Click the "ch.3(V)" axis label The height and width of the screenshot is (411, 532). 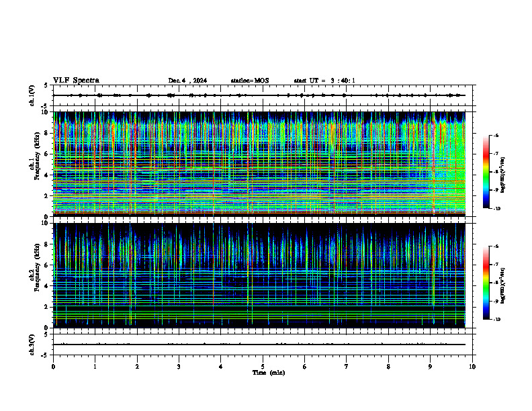(x=32, y=345)
